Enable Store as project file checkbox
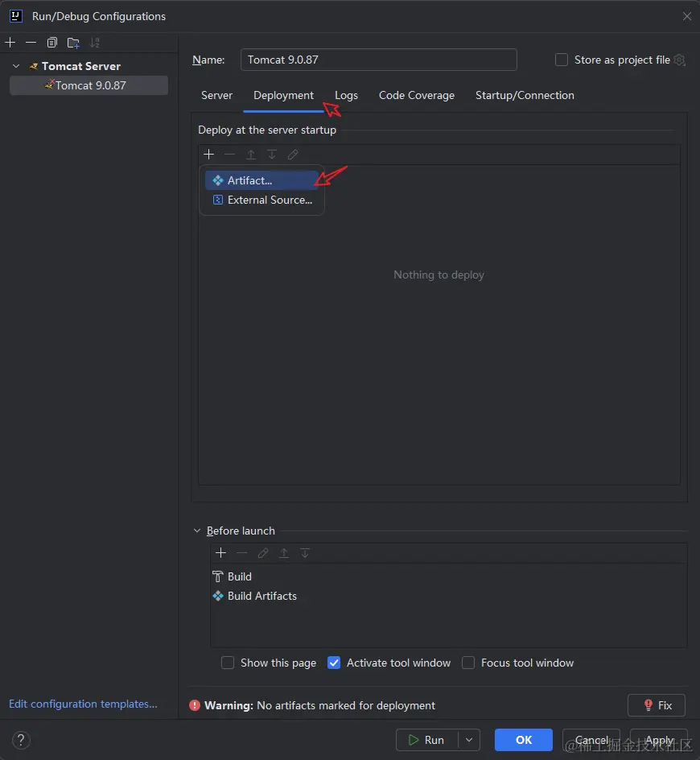 [x=561, y=60]
